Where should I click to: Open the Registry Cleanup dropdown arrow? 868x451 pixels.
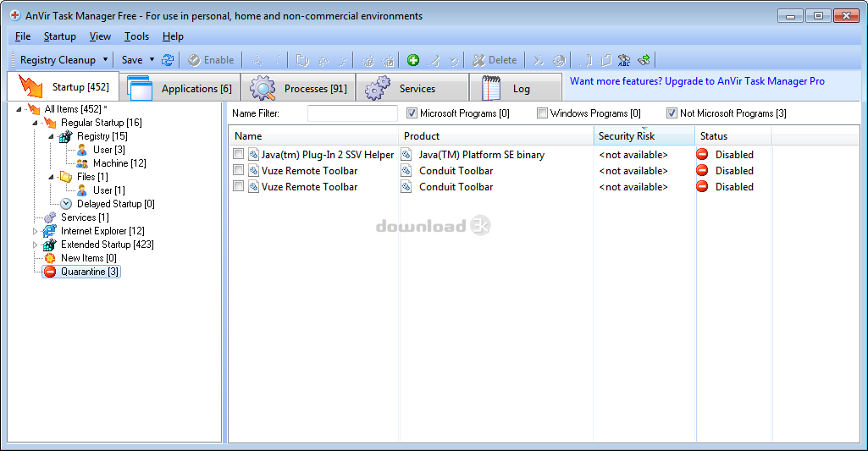pyautogui.click(x=105, y=59)
